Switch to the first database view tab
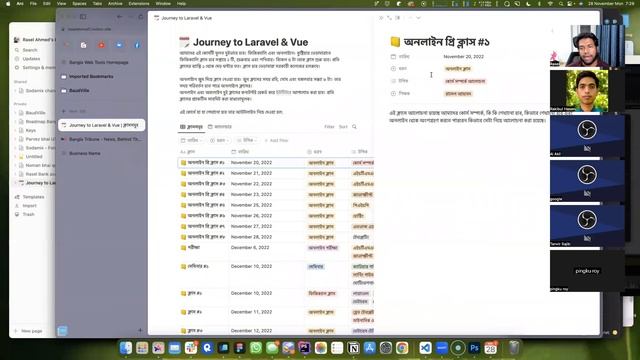Viewport: 640px width, 360px height. pos(191,127)
